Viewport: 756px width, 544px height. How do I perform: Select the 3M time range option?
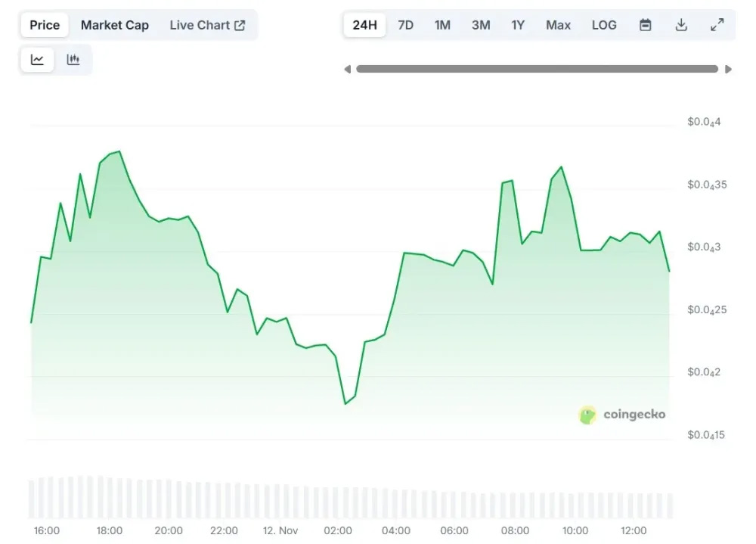point(481,24)
